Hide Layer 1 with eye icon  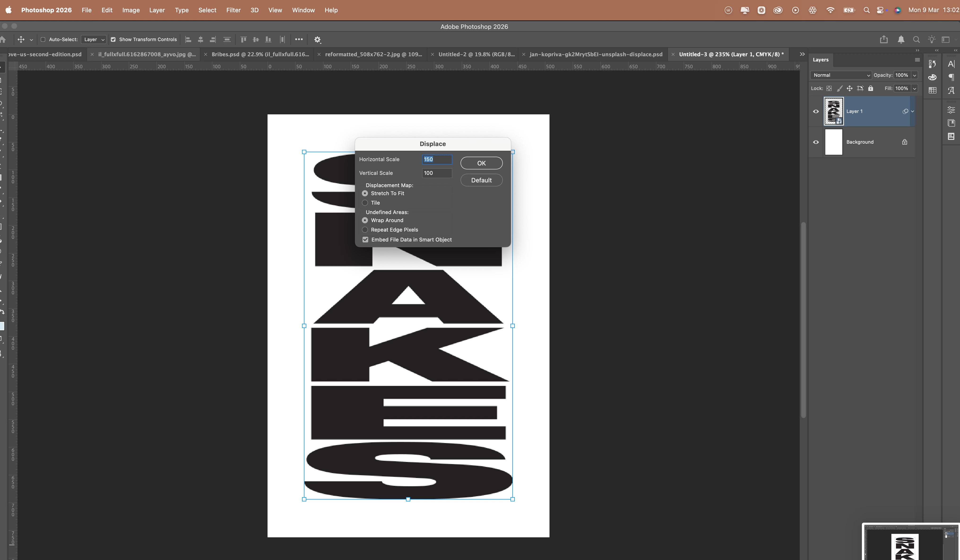(x=816, y=112)
